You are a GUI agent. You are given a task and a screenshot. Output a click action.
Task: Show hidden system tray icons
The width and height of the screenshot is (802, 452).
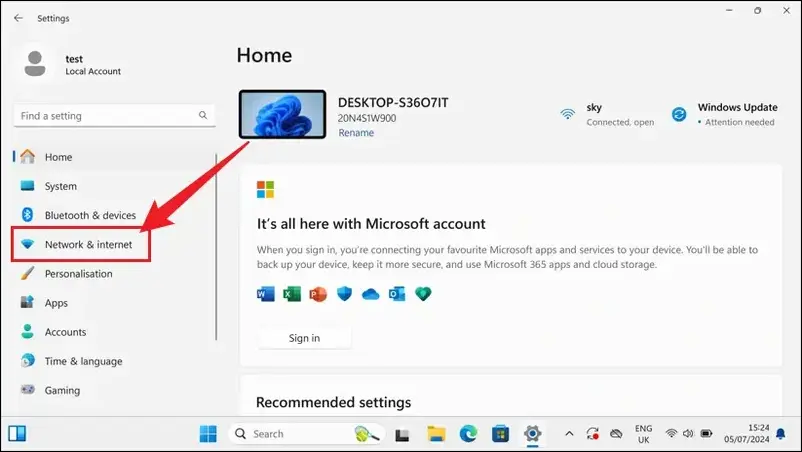pyautogui.click(x=569, y=434)
